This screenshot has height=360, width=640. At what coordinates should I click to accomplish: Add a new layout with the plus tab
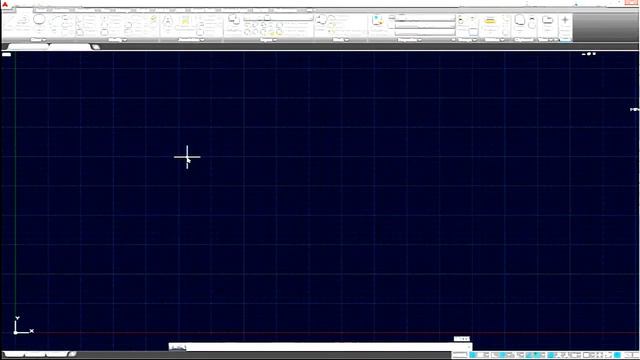click(72, 354)
